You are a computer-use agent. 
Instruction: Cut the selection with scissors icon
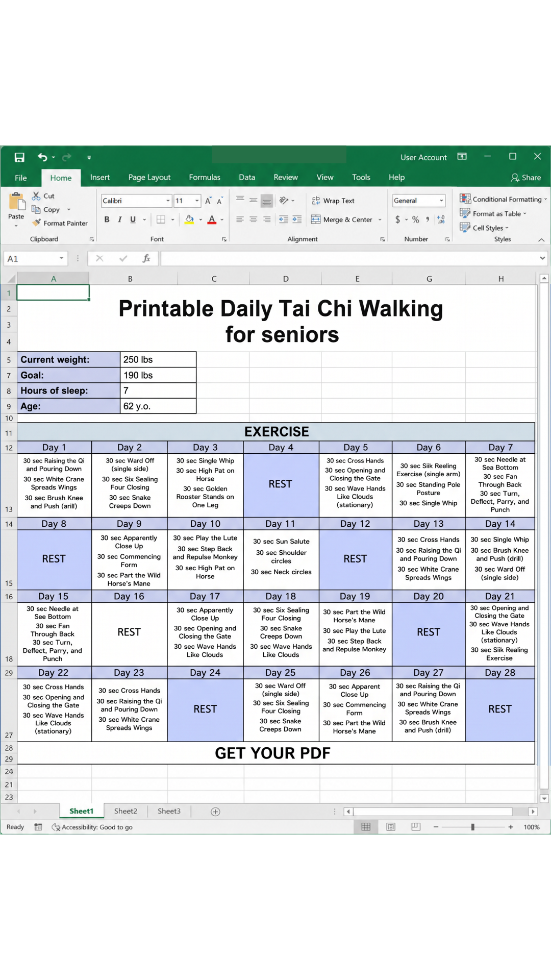36,195
